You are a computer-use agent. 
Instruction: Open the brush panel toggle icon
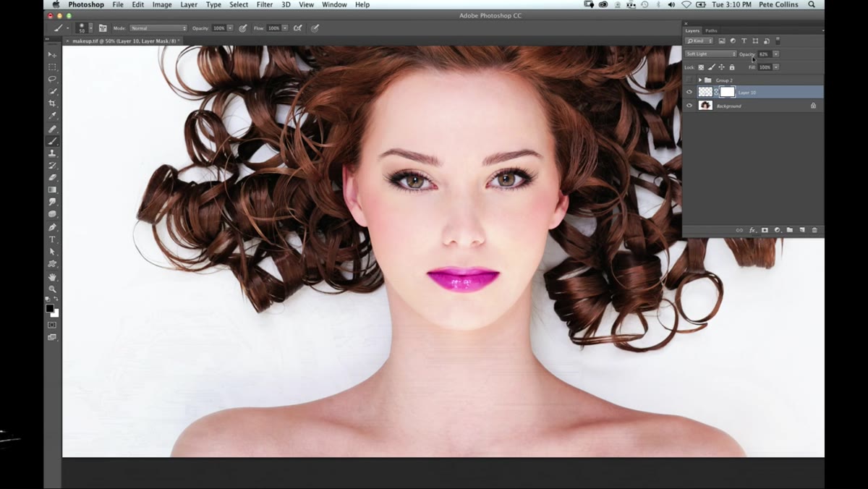[x=102, y=28]
